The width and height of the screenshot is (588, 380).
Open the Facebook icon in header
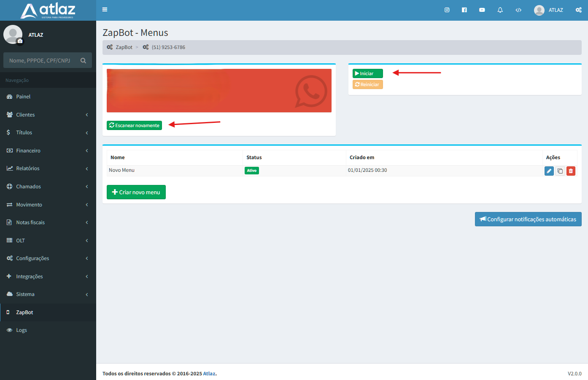(464, 10)
